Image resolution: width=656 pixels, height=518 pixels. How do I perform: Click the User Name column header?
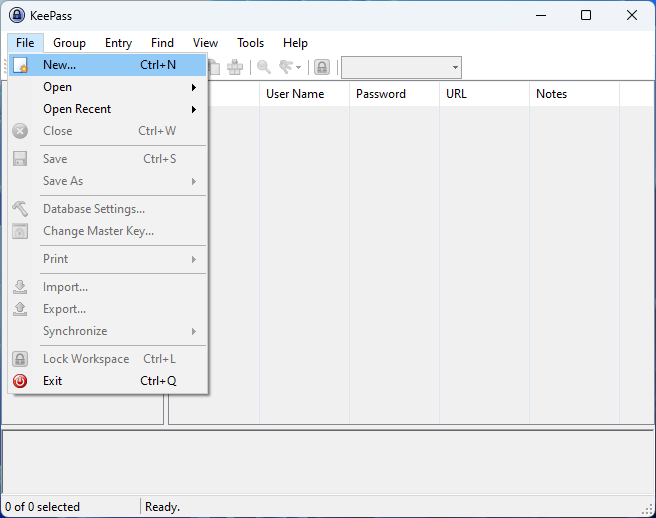pyautogui.click(x=304, y=94)
